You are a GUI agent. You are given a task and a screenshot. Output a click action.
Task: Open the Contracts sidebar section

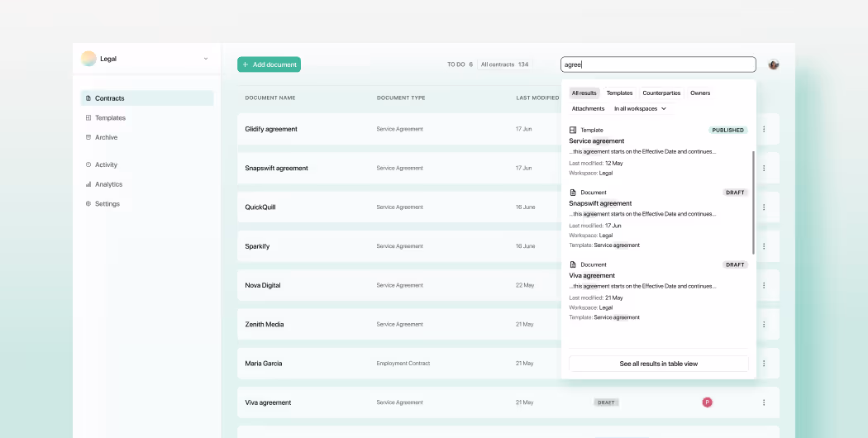point(147,98)
